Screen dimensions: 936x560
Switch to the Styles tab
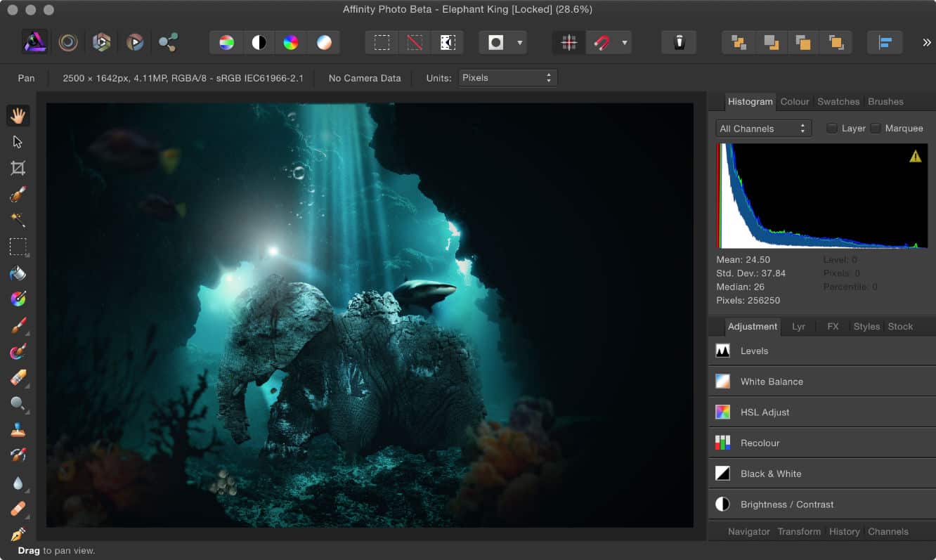pyautogui.click(x=866, y=326)
